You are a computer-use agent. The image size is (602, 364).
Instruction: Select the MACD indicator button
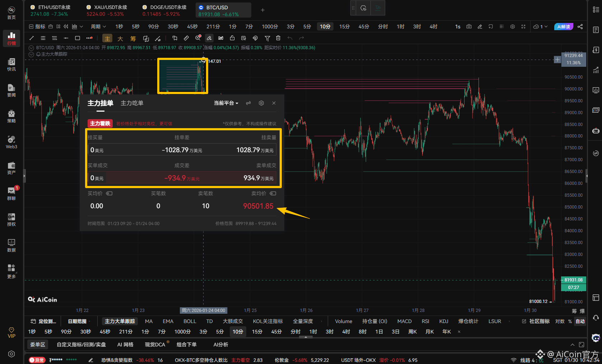404,321
